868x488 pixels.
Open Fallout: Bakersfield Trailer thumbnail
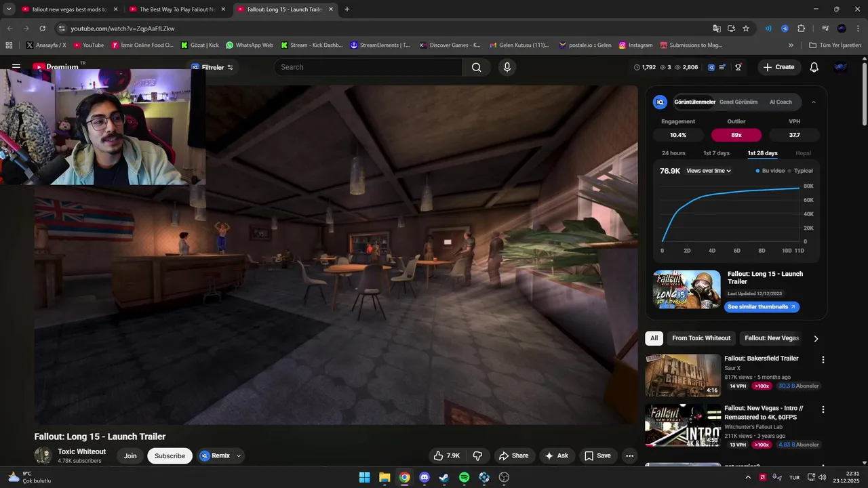[x=683, y=375]
